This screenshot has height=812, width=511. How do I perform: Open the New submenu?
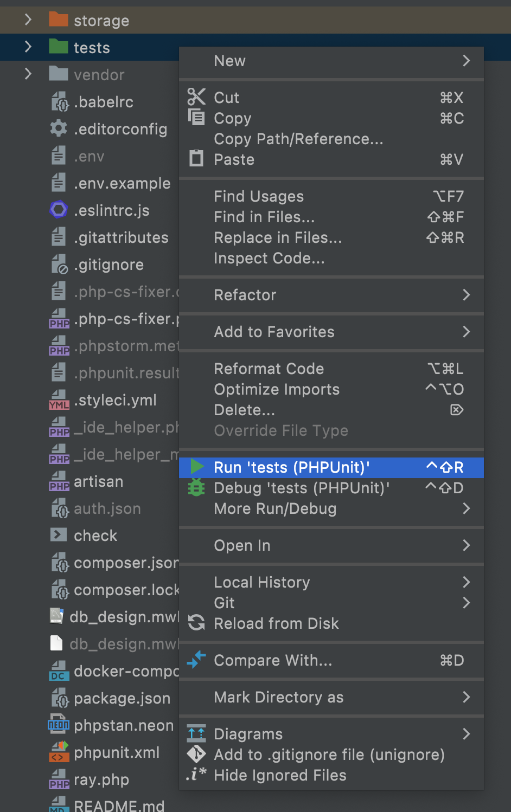[331, 61]
